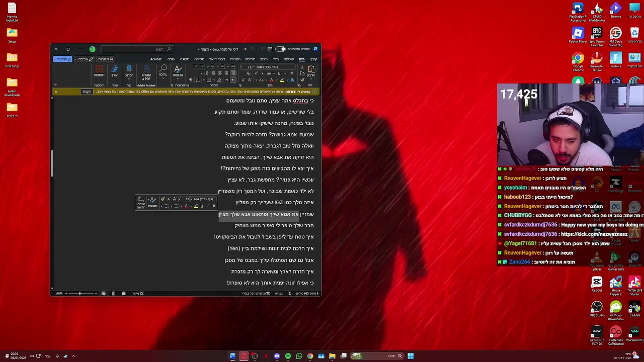Image resolution: width=644 pixels, height=362 pixels.
Task: Click the Dictate microphone icon
Action: [x=129, y=72]
